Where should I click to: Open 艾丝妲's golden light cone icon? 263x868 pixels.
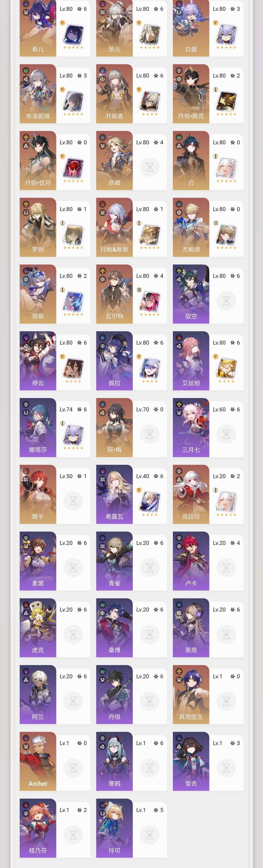[x=226, y=367]
